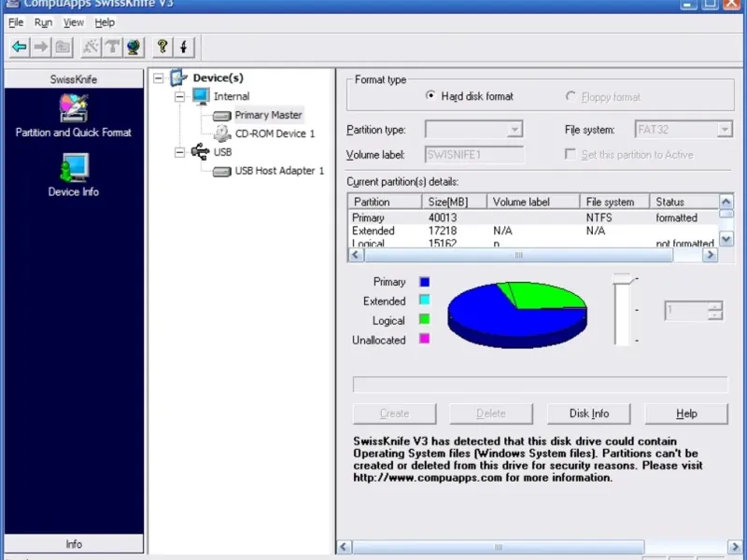The image size is (747, 560).
Task: Click the Disk Info button
Action: (588, 413)
